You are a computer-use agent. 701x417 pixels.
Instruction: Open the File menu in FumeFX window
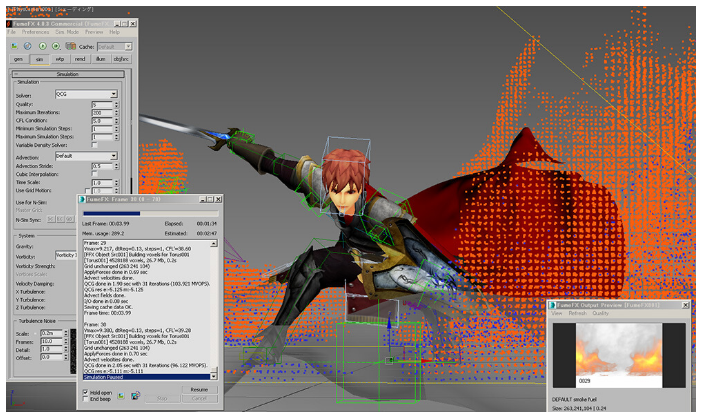pos(12,32)
